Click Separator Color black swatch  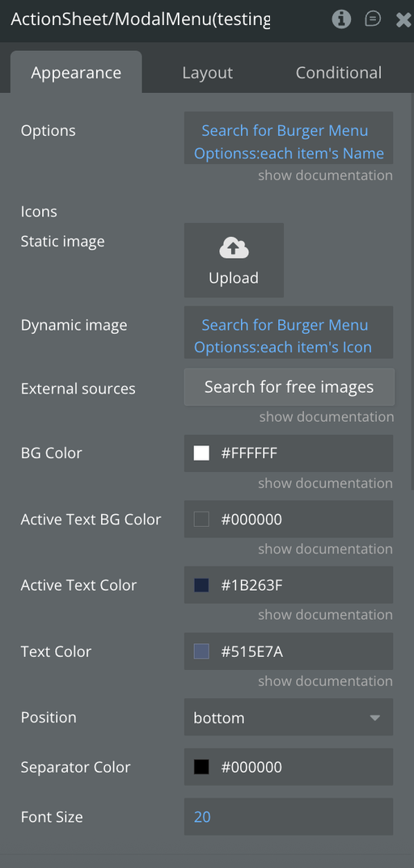(201, 767)
